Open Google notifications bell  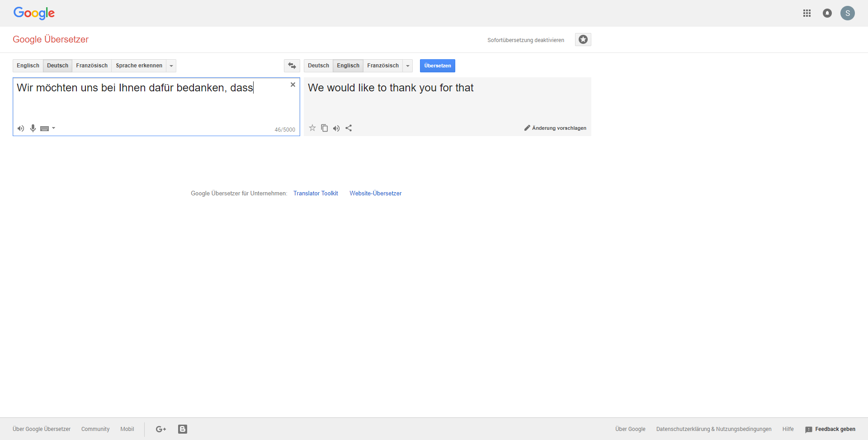click(827, 13)
